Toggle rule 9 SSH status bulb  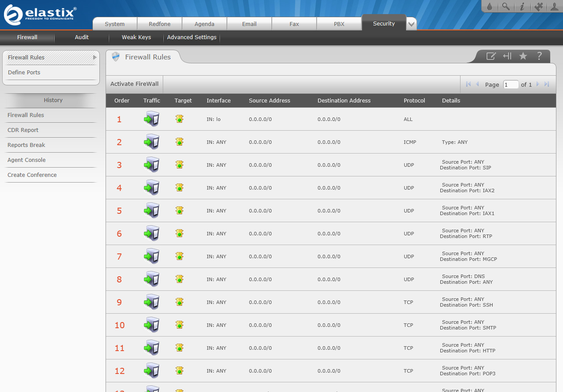(179, 302)
